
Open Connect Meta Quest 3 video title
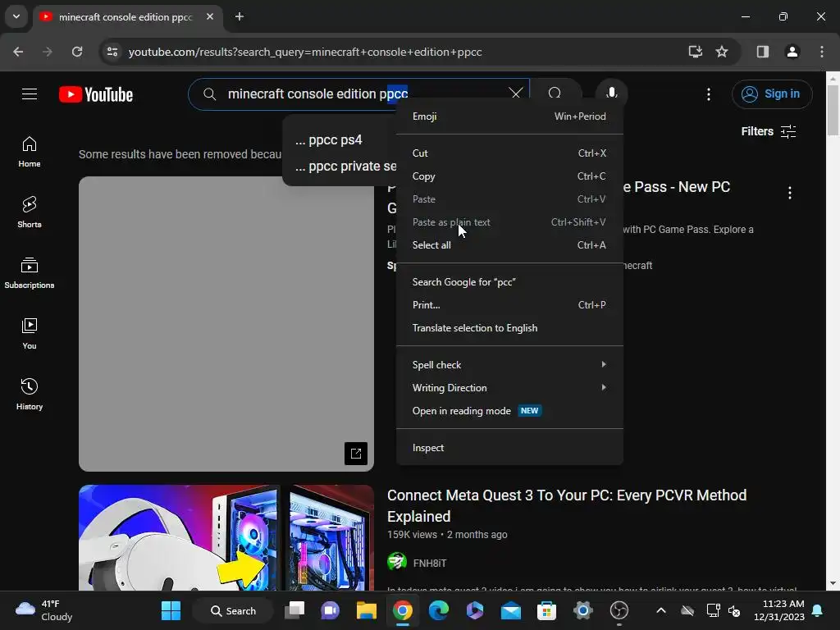tap(567, 505)
